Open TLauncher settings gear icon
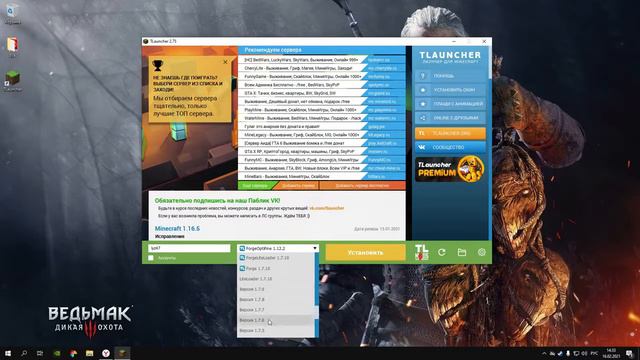Viewport: 640px width, 360px height. 482,253
